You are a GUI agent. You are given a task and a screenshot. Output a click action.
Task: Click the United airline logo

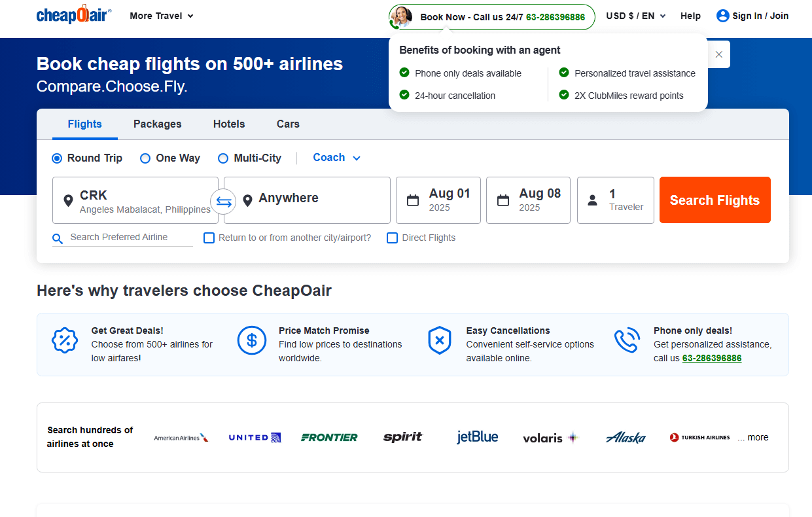tap(255, 437)
